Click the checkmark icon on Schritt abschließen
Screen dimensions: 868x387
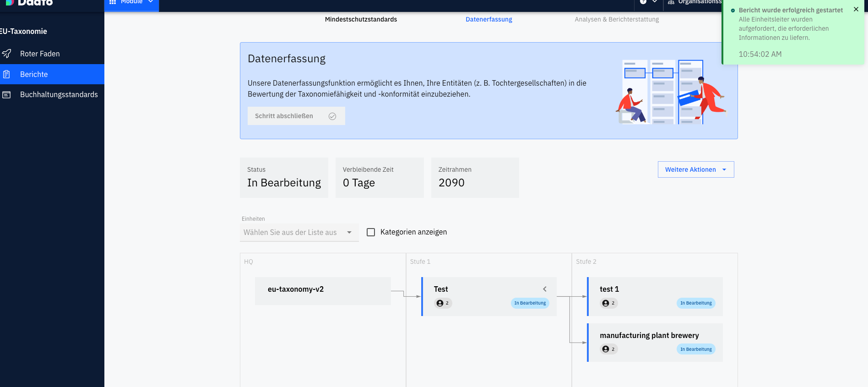pos(332,116)
